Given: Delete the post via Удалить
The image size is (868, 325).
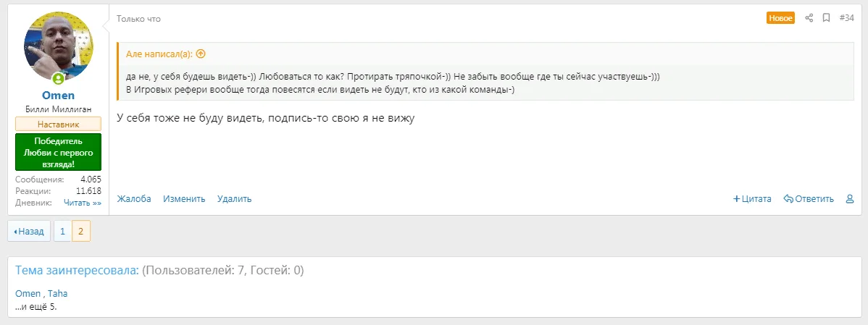Looking at the screenshot, I should [234, 199].
